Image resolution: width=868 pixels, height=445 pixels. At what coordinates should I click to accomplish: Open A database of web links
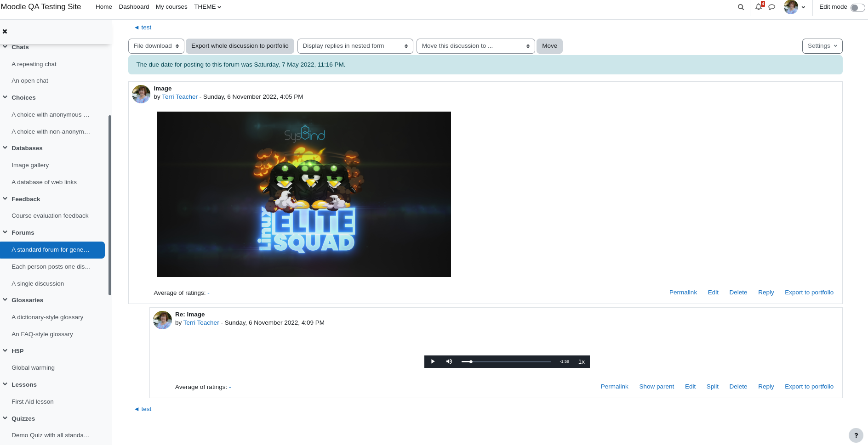[44, 182]
